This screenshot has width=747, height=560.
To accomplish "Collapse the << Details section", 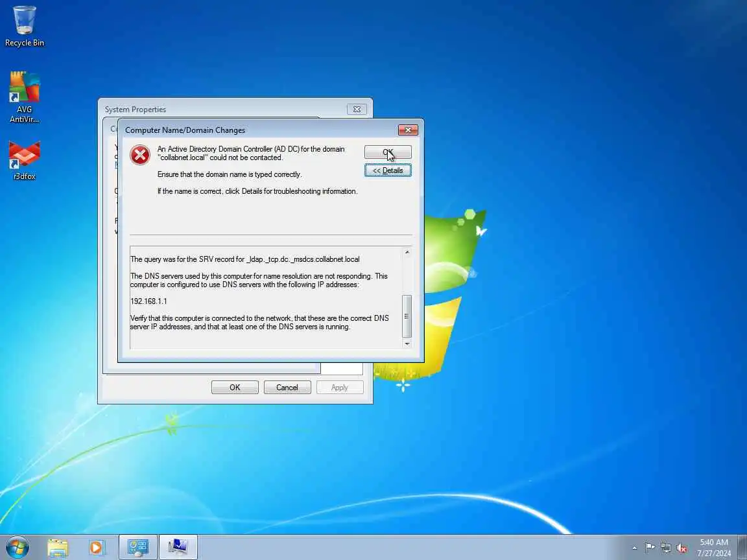I will pyautogui.click(x=388, y=170).
